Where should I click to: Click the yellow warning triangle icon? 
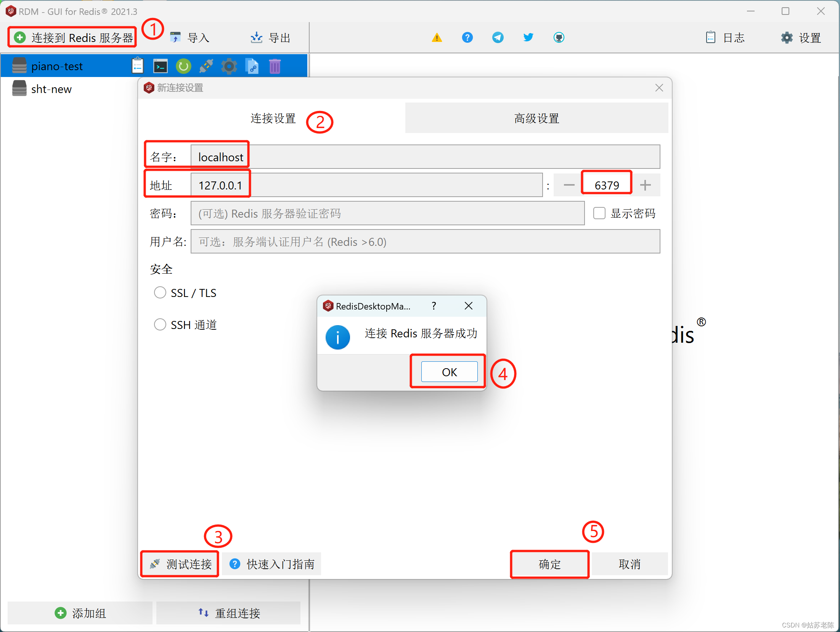[437, 37]
